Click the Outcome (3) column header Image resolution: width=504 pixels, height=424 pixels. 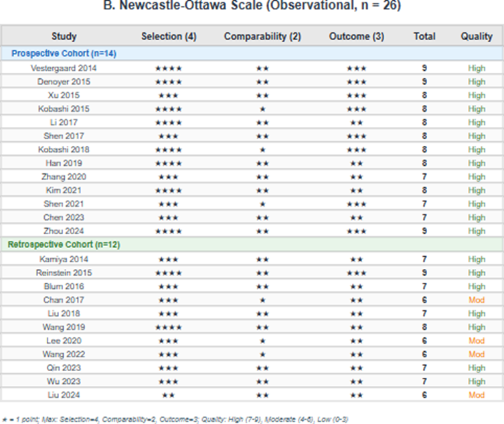point(356,36)
